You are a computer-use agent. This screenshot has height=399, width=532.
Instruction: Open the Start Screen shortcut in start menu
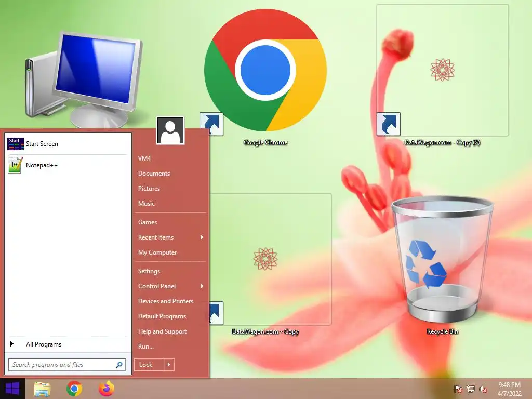pyautogui.click(x=67, y=144)
